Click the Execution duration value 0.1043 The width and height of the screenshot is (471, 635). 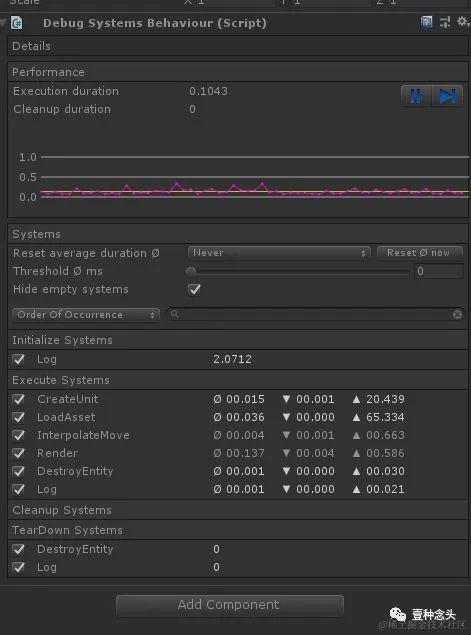208,91
